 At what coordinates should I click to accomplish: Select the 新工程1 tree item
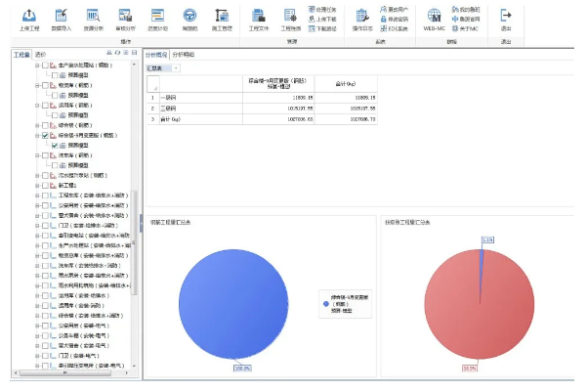point(67,186)
